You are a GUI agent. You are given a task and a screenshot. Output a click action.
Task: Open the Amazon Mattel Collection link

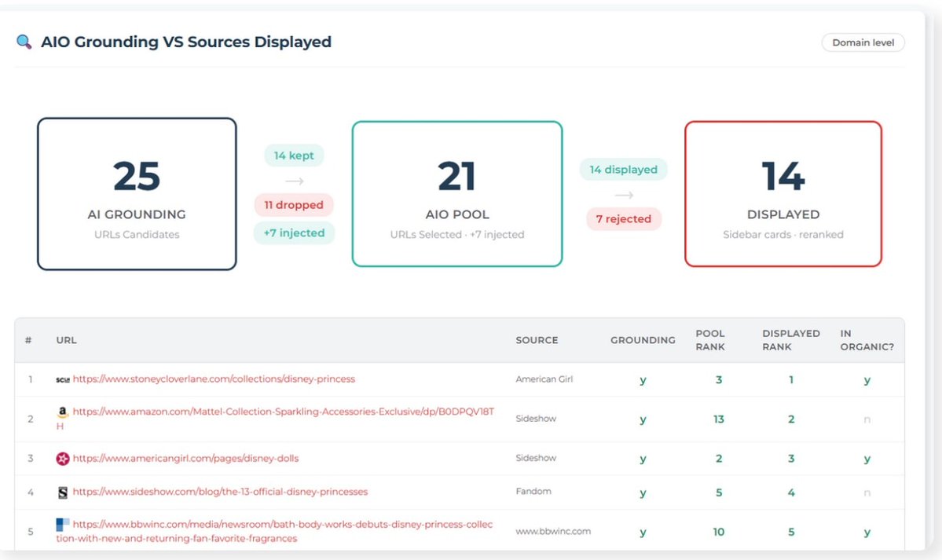click(x=275, y=419)
